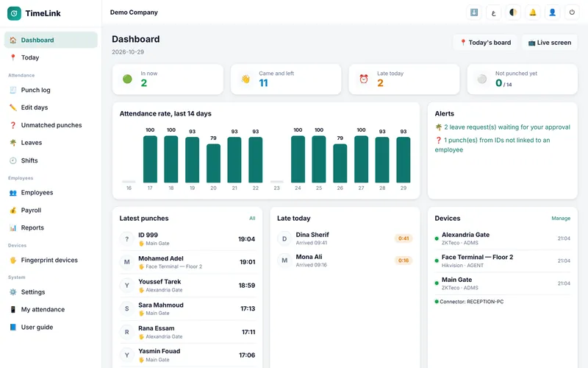The height and width of the screenshot is (368, 588).
Task: Click the D avatar for Dina Sherif
Action: coord(284,238)
